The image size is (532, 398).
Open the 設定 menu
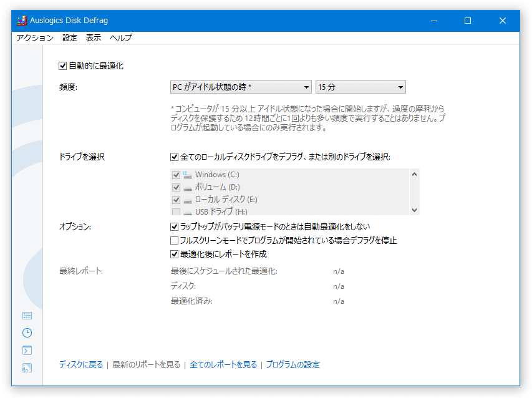(70, 38)
